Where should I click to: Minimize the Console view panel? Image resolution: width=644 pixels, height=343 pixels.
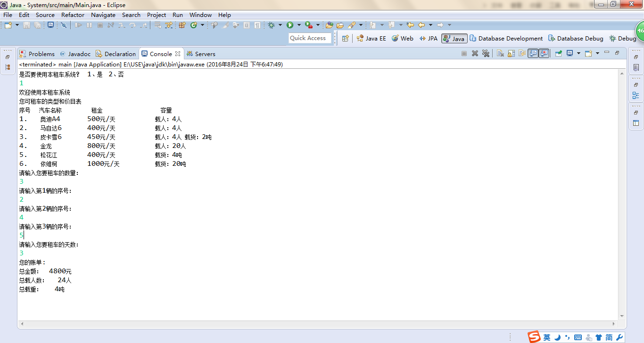click(607, 52)
